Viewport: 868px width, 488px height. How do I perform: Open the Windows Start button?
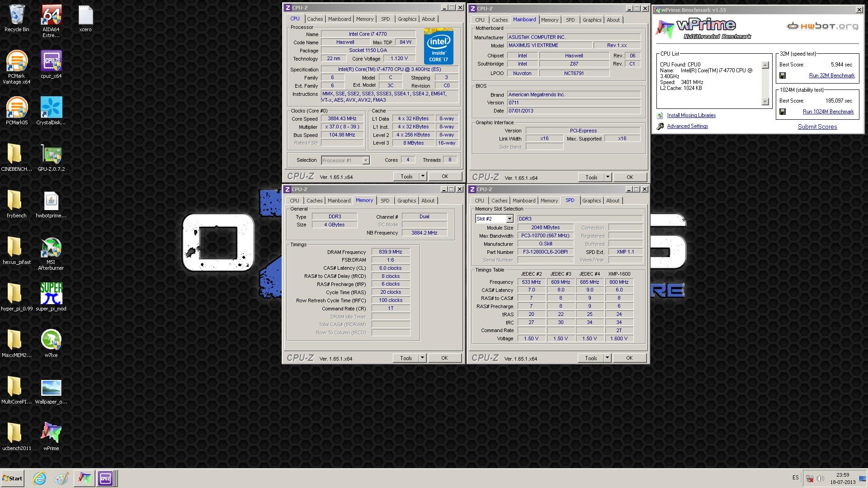tap(12, 478)
